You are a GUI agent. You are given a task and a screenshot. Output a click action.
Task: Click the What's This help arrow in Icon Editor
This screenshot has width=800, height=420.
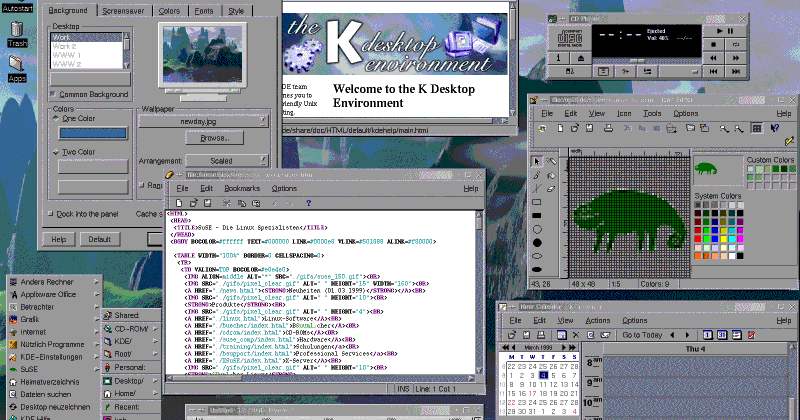tap(774, 128)
